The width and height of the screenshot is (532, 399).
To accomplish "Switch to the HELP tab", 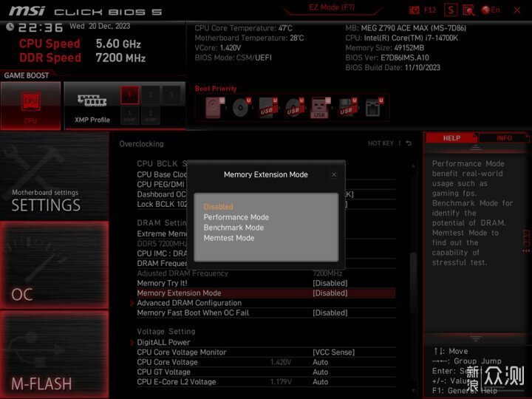I will (451, 138).
